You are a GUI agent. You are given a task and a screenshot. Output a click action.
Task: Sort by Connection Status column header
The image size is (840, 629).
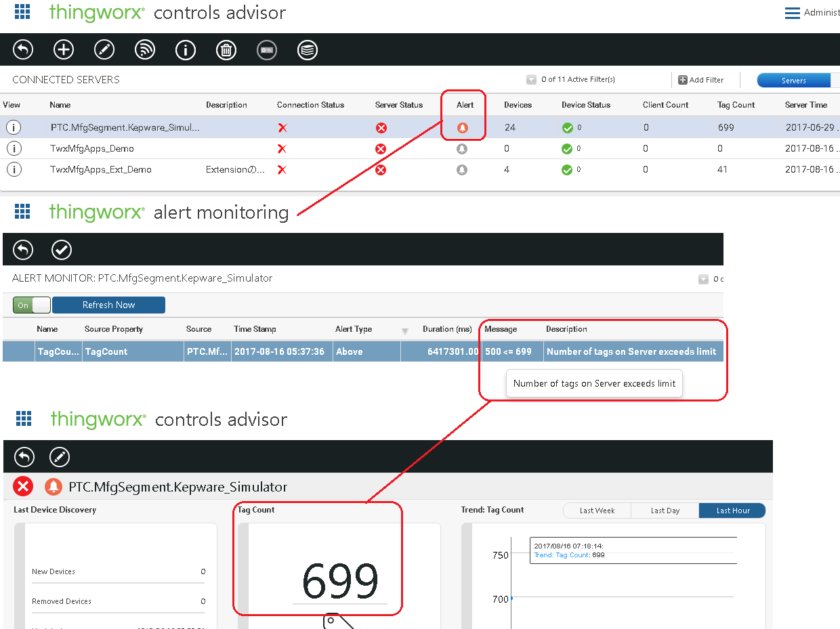pos(310,105)
